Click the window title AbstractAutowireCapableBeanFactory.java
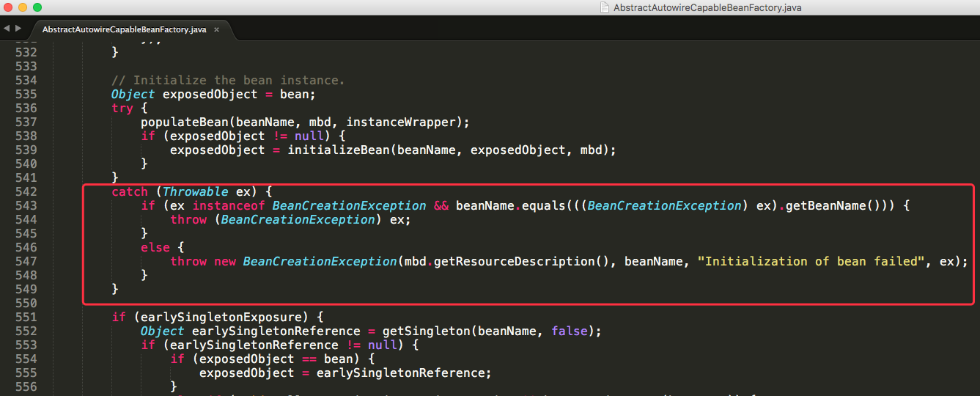 (x=708, y=7)
